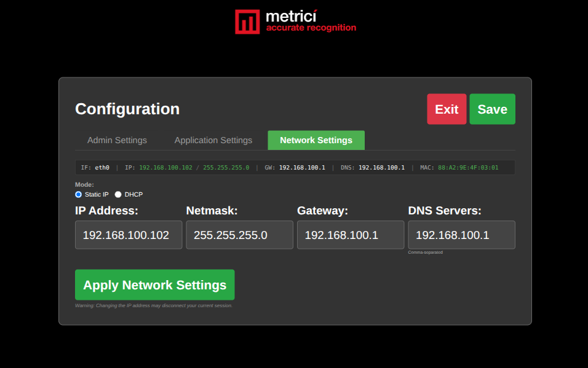Focus the Gateway input field

[x=351, y=235]
